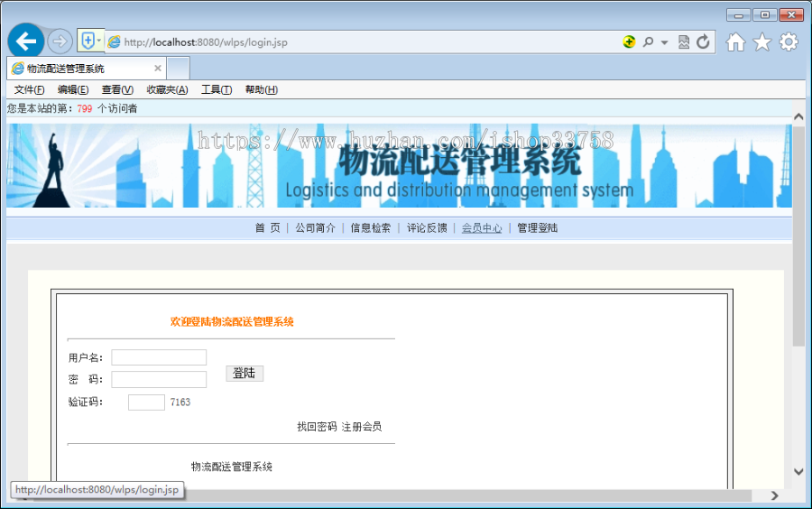812x509 pixels.
Task: Focus the 用户名 input field
Action: 159,357
